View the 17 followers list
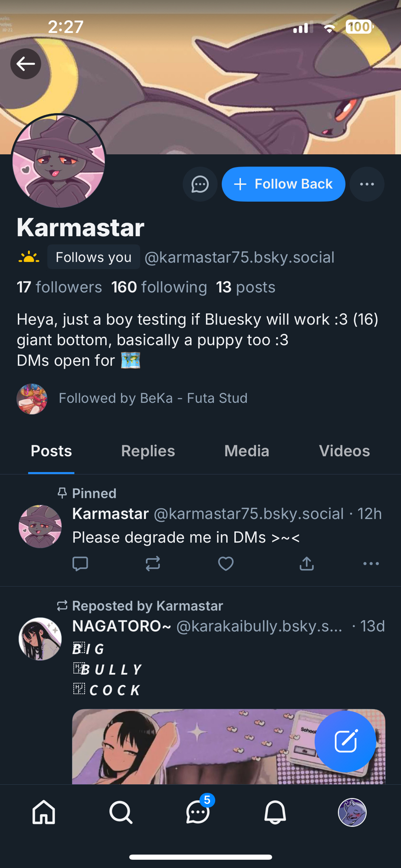Viewport: 401px width, 868px height. point(59,287)
